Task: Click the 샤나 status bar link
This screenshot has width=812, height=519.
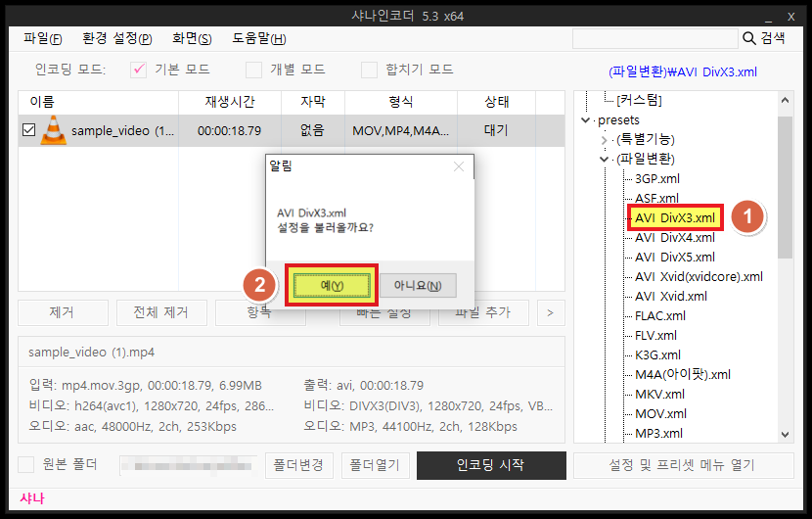Action: pos(32,498)
